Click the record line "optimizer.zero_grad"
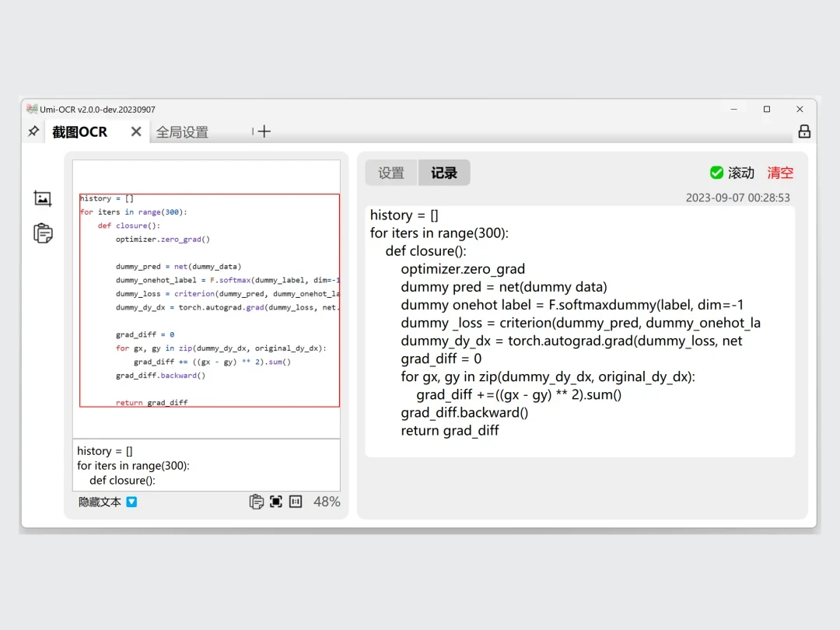 pos(463,269)
